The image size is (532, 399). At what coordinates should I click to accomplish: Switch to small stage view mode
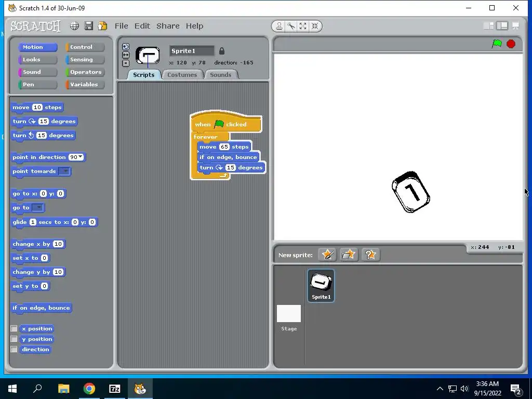tap(488, 26)
